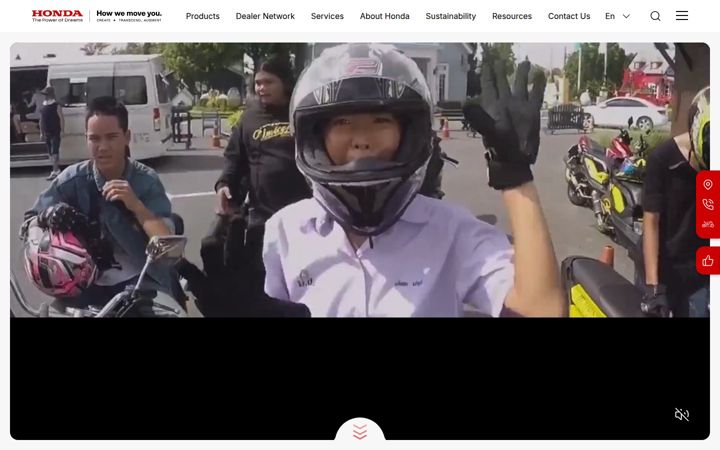The image size is (720, 450).
Task: Open the Services menu
Action: pyautogui.click(x=327, y=16)
